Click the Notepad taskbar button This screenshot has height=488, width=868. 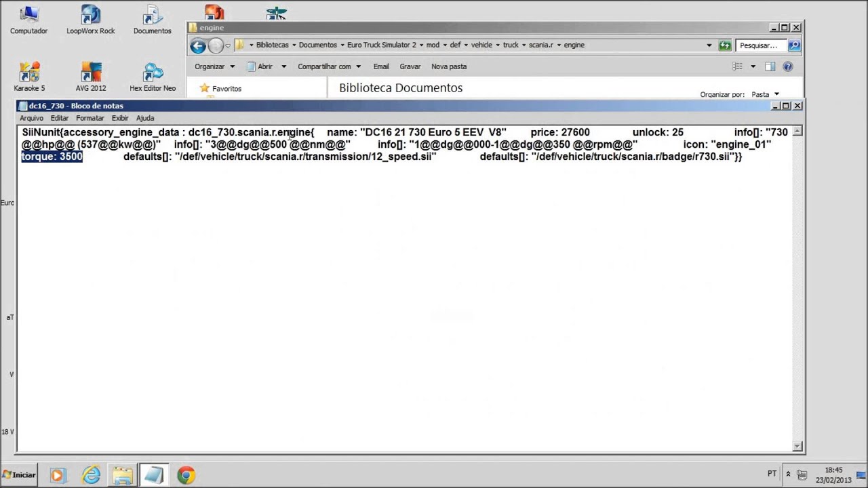click(154, 475)
